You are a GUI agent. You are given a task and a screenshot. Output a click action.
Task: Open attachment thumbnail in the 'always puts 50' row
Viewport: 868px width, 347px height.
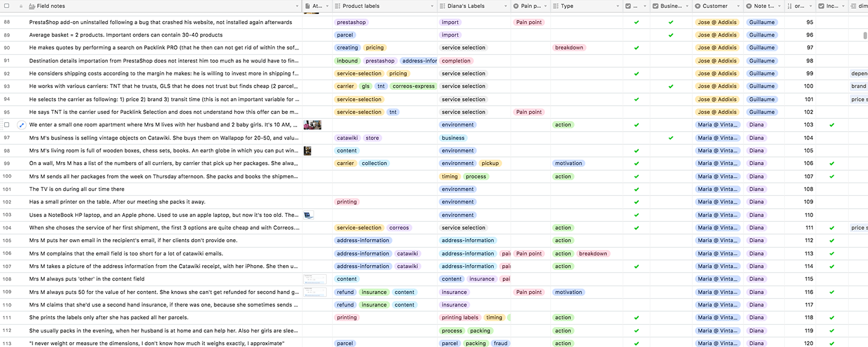[x=315, y=292]
